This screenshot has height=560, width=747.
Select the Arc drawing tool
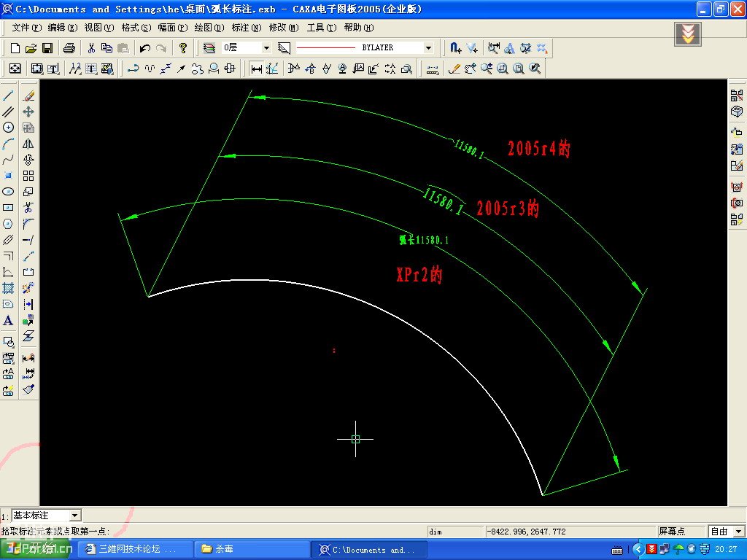(x=8, y=144)
